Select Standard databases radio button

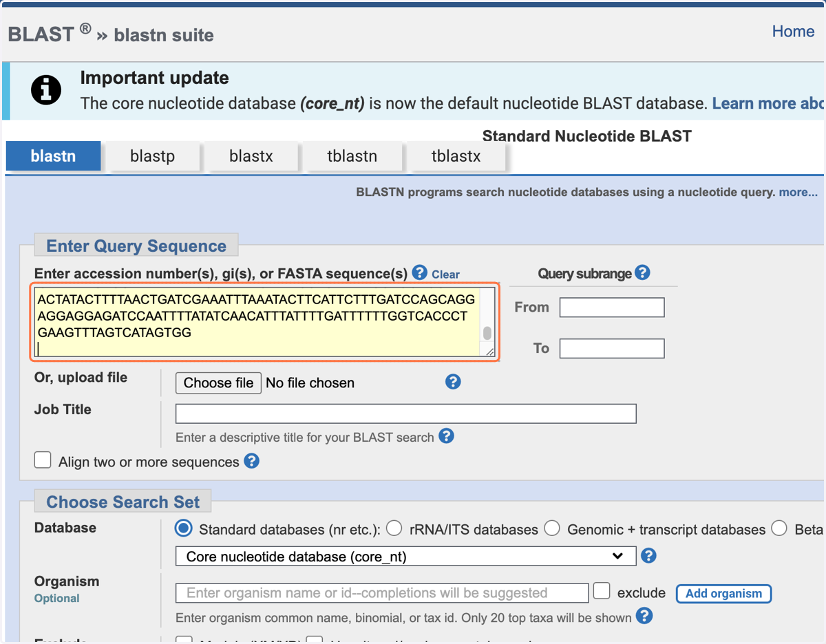click(x=183, y=528)
